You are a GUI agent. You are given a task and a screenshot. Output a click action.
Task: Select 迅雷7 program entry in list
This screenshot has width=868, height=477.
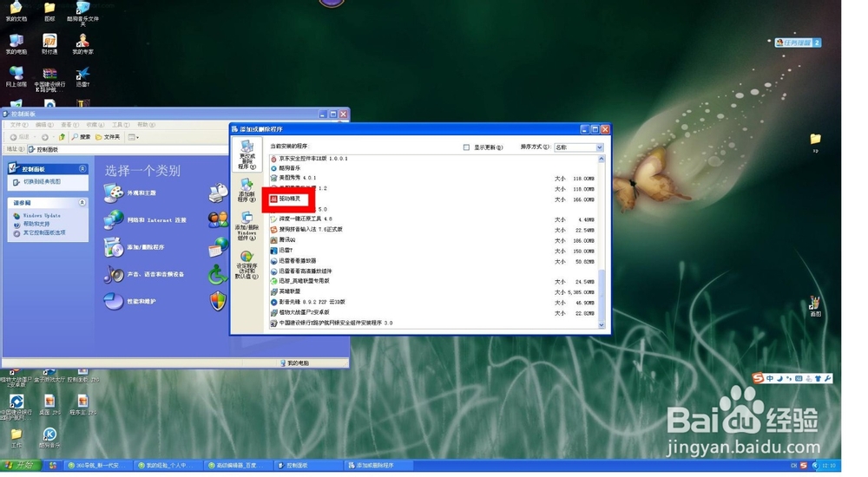coord(282,251)
